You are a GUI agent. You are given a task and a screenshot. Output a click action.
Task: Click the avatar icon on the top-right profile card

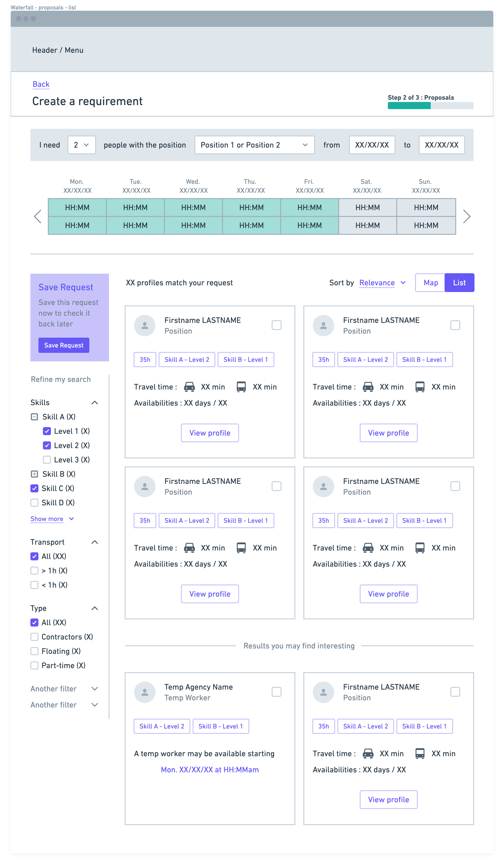[323, 325]
